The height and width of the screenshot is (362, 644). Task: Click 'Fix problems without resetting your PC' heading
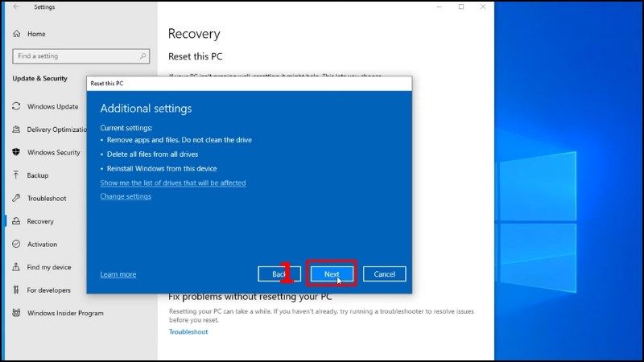click(250, 296)
